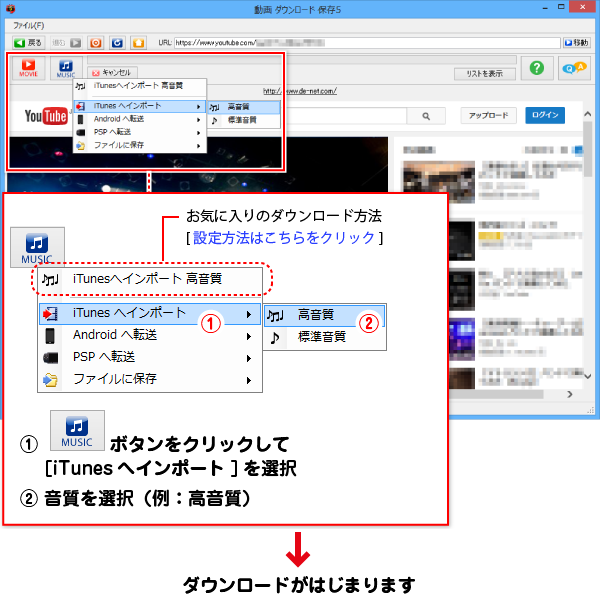Click the リストを表示 button
The height and width of the screenshot is (597, 600).
pos(484,73)
